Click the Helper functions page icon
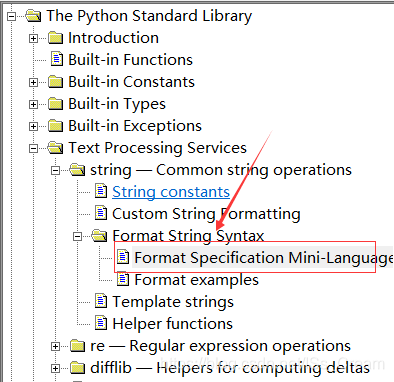Screen dimensions: 394x382 (x=101, y=323)
